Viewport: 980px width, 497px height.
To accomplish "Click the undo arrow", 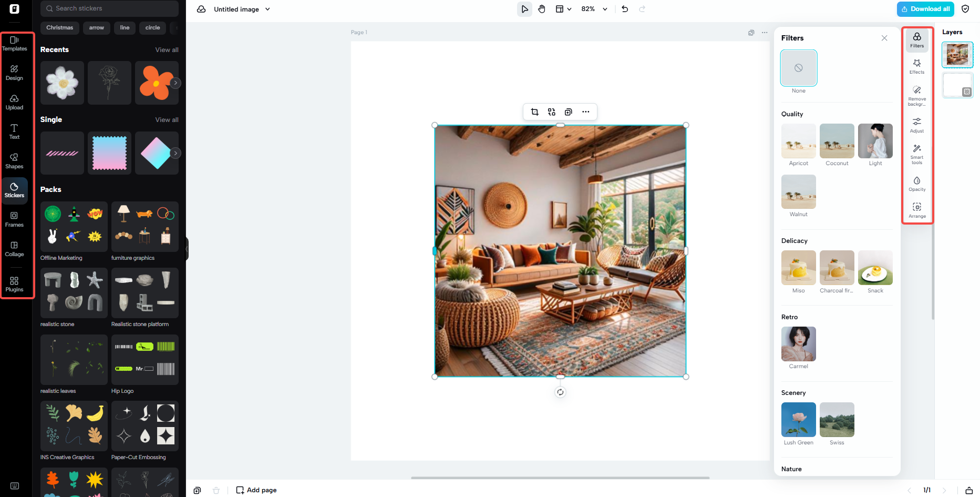I will 625,9.
